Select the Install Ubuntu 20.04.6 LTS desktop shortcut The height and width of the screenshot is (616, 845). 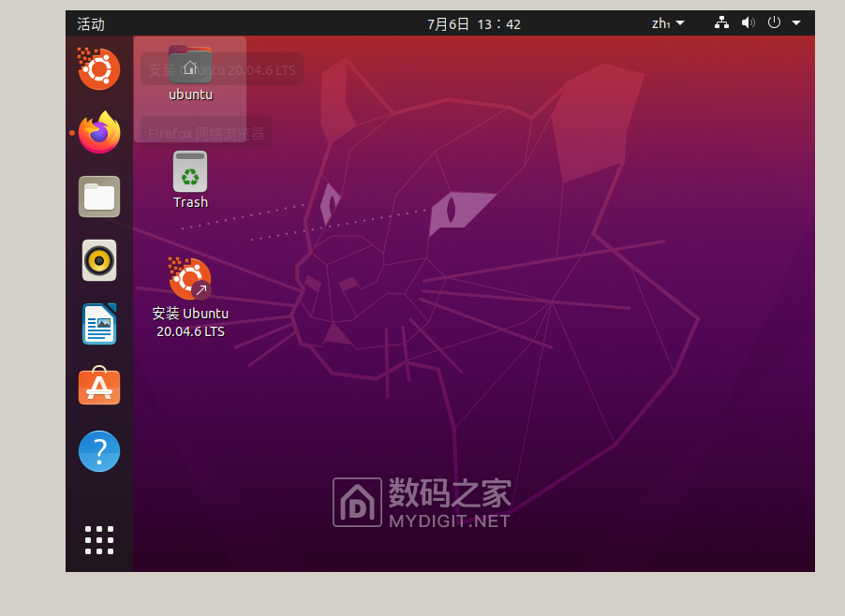click(189, 278)
